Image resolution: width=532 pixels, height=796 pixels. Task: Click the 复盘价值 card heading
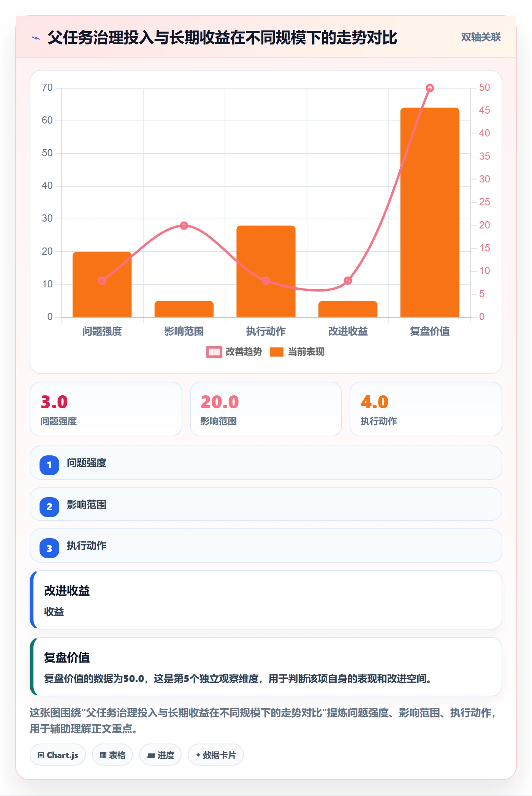[67, 658]
